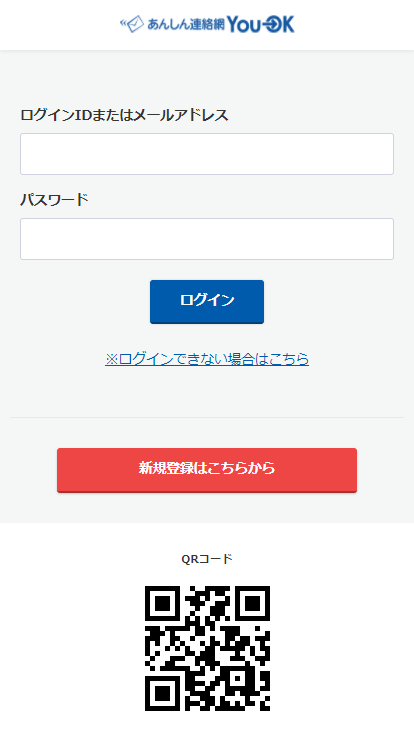This screenshot has height=744, width=414.
Task: Open the ※ログインできない場合はこちら link
Action: 207,359
